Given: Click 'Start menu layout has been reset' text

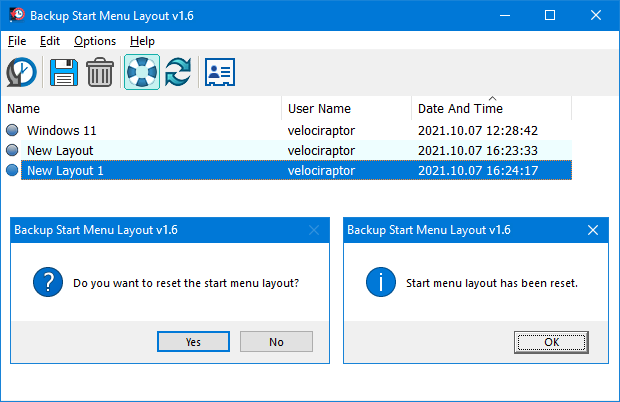Looking at the screenshot, I should tap(492, 283).
